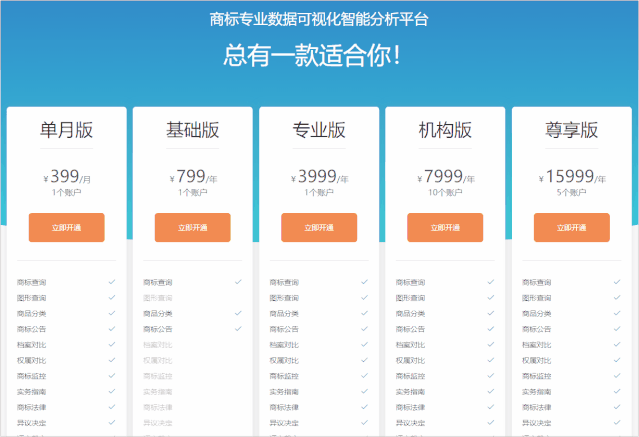Image resolution: width=639 pixels, height=437 pixels.
Task: Click 权属对比 feature label in 机构版
Action: coord(410,360)
